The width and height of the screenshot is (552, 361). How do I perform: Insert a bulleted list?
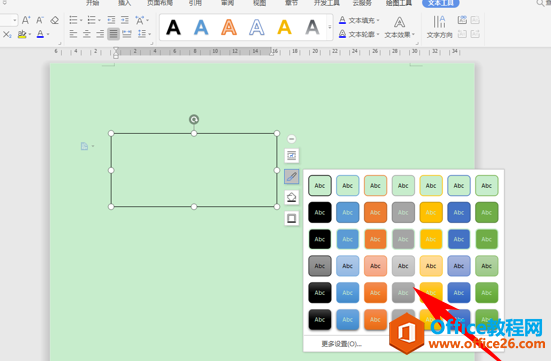tap(73, 20)
